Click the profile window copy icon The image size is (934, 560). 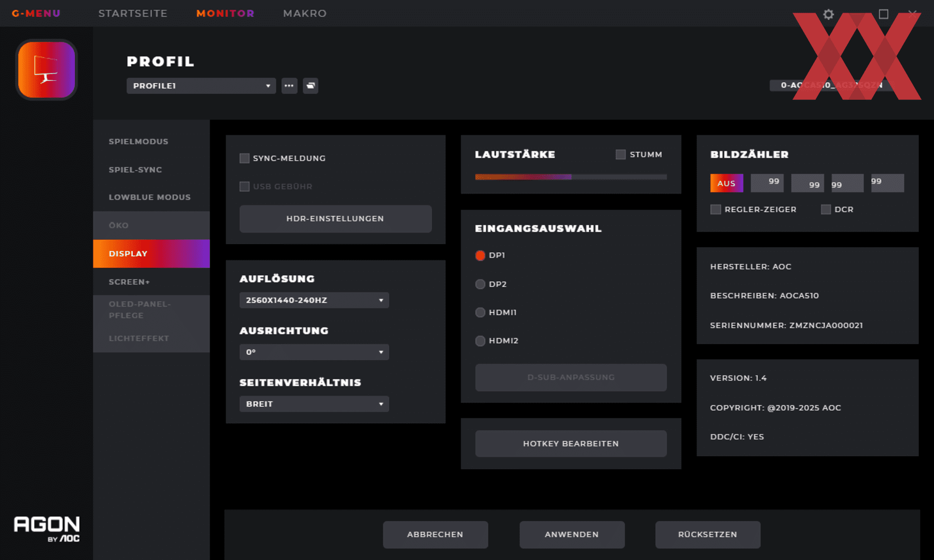pyautogui.click(x=310, y=86)
